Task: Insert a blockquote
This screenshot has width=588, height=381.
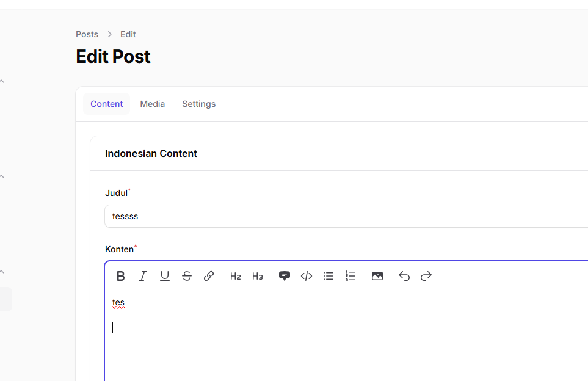Action: click(285, 276)
